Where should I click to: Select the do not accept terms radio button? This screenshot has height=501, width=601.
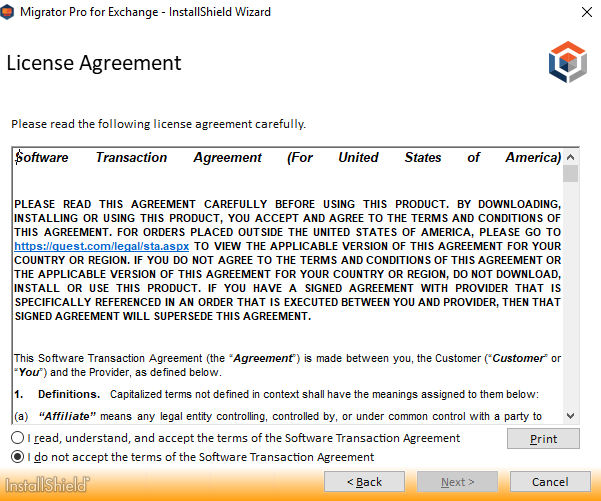[18, 457]
